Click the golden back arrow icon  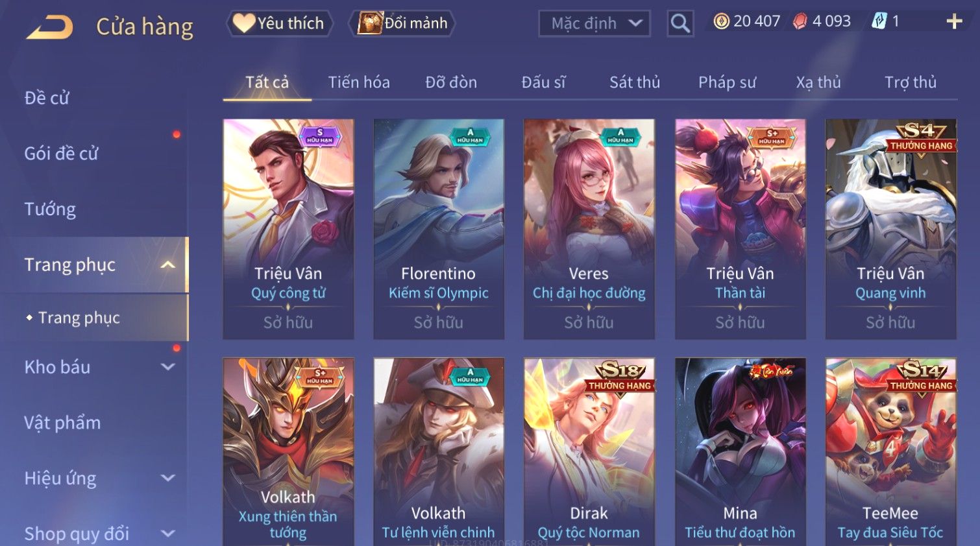[x=49, y=27]
